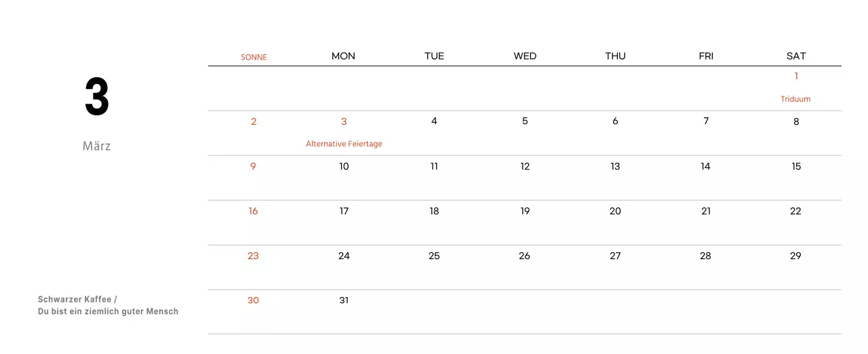Select Sunday March 30

point(253,300)
